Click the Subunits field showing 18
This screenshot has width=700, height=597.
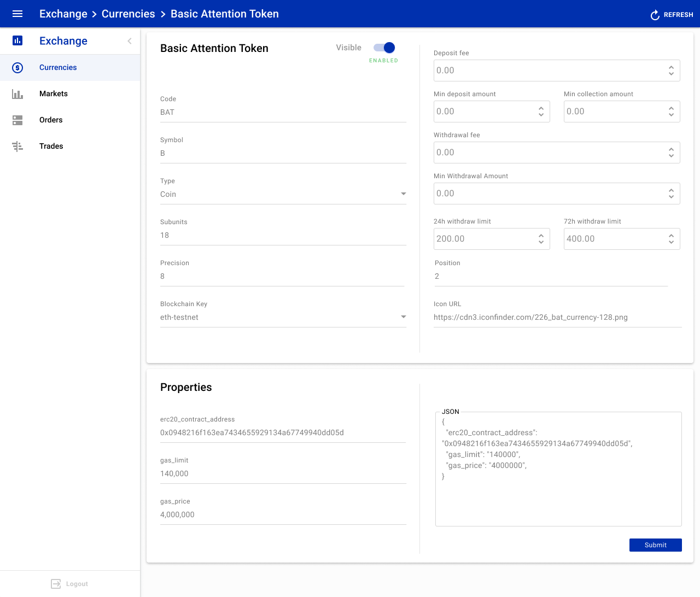[x=283, y=236]
